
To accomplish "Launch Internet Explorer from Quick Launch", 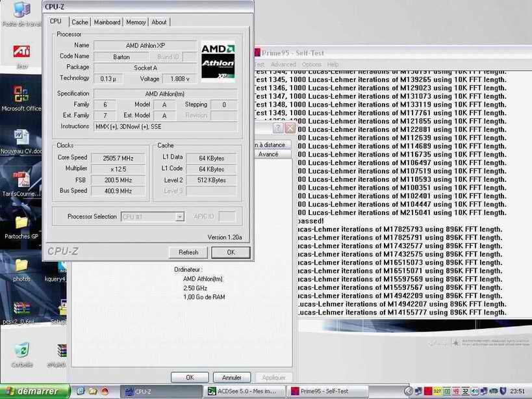I will [x=81, y=391].
